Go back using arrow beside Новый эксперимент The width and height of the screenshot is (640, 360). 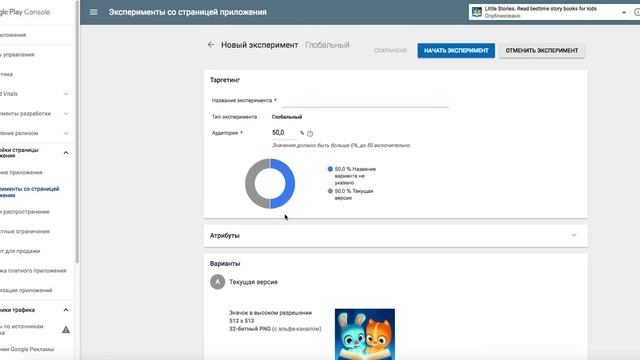[211, 45]
